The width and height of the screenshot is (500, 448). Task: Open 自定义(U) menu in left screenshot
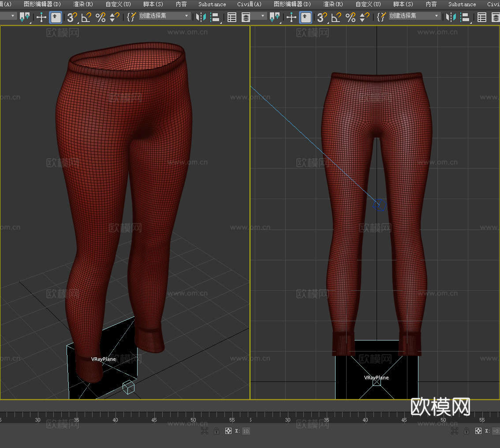point(118,4)
